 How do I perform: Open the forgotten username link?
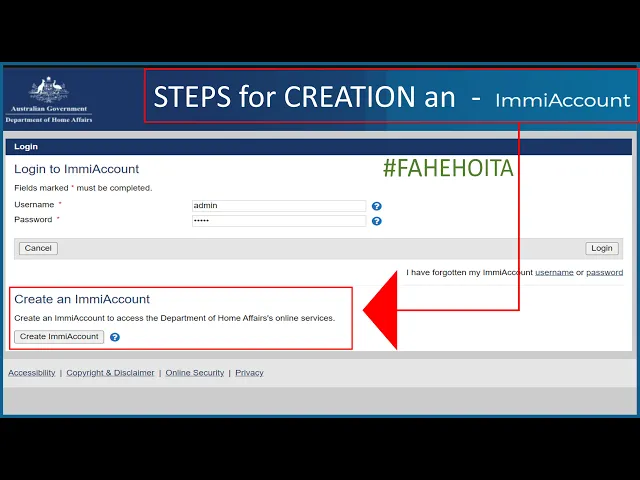tap(554, 272)
